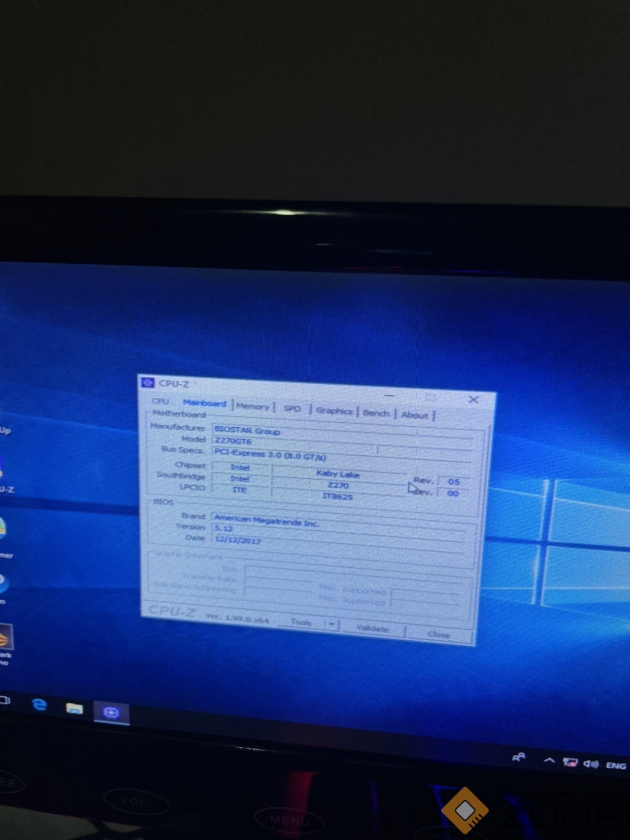
Task: Select the Mainboard tab
Action: (x=205, y=403)
